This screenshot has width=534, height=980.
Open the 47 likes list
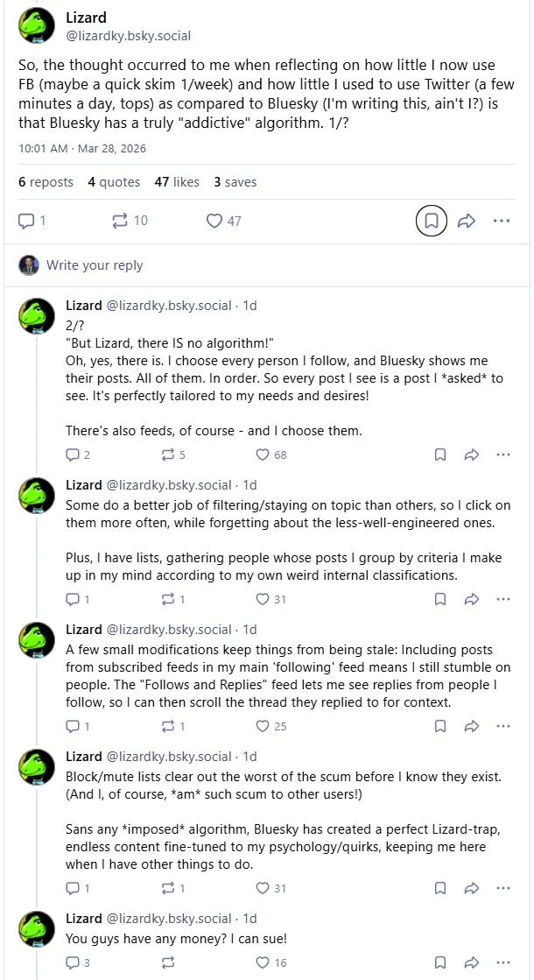pyautogui.click(x=178, y=182)
